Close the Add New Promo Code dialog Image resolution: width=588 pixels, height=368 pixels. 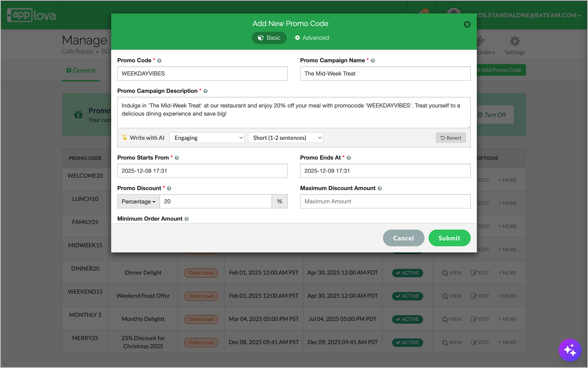point(467,24)
